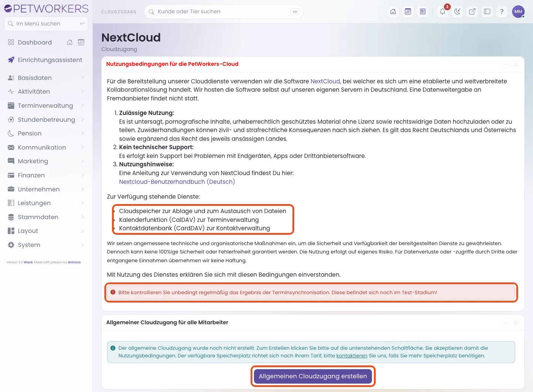Click the list sheet icon beside the top calendar
The width and height of the screenshot is (533, 392).
coord(423,11)
